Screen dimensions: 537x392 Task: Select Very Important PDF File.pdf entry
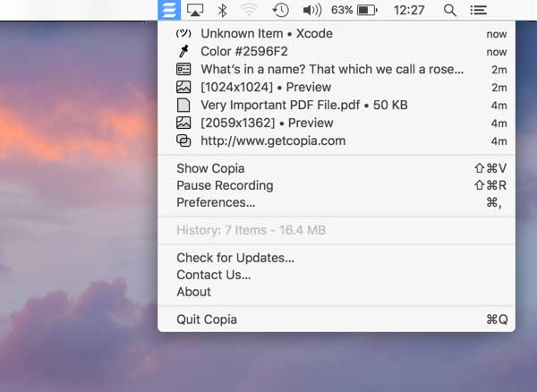[x=337, y=105]
